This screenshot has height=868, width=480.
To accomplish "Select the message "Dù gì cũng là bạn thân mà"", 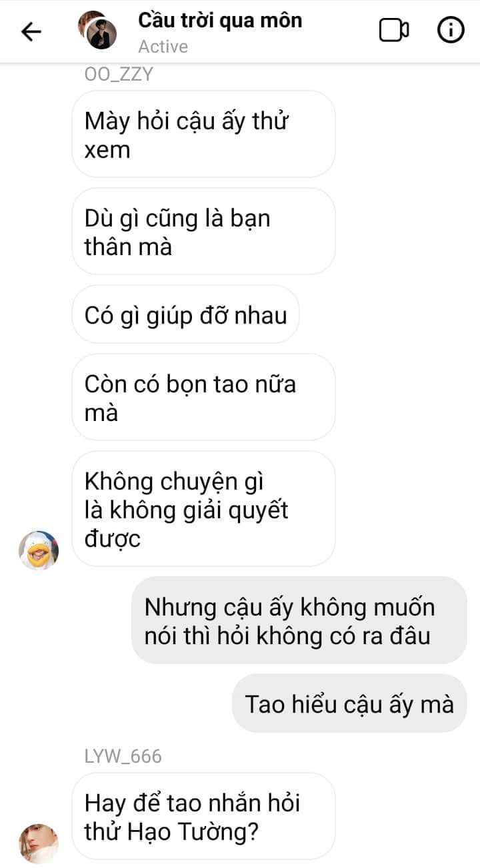I will click(x=203, y=232).
